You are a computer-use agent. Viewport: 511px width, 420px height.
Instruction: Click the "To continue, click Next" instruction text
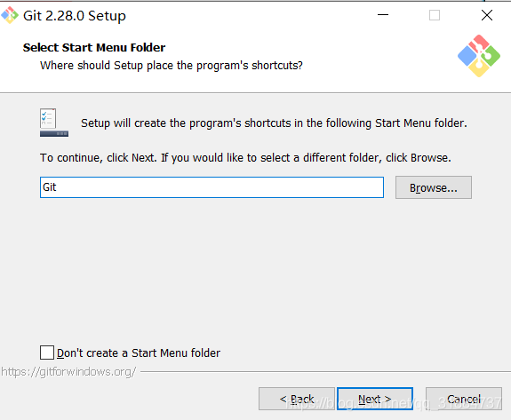(x=245, y=158)
